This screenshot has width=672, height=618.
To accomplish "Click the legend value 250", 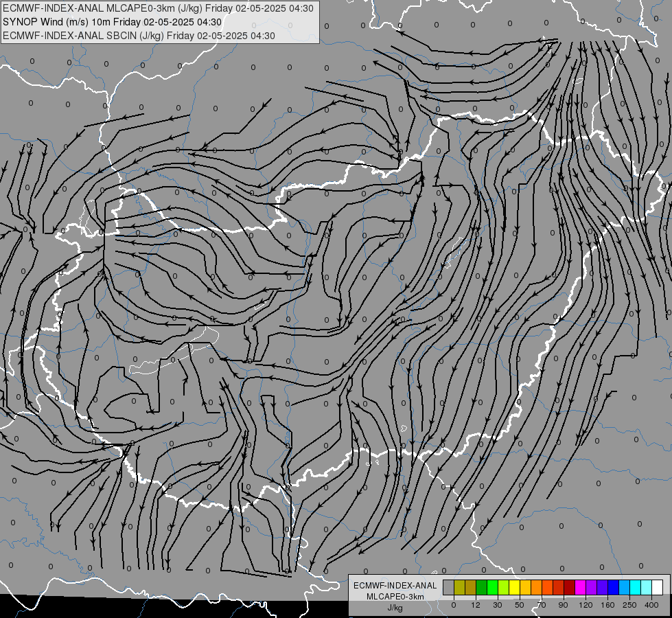I will tap(629, 605).
